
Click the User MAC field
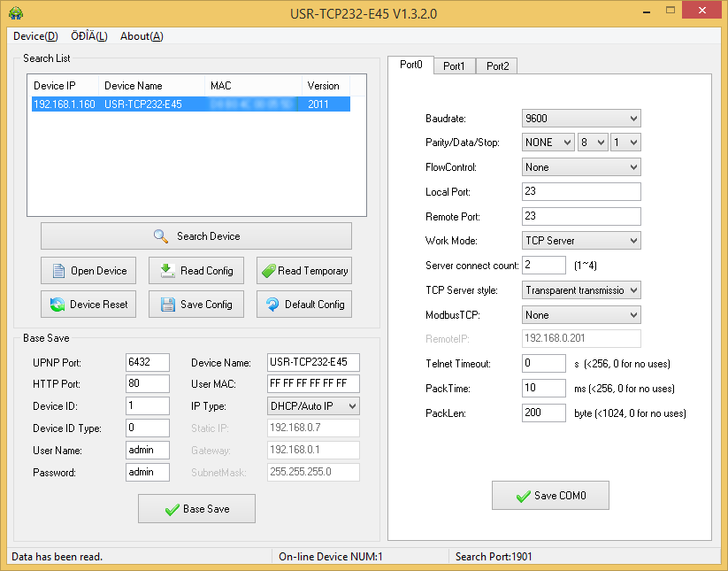point(313,383)
